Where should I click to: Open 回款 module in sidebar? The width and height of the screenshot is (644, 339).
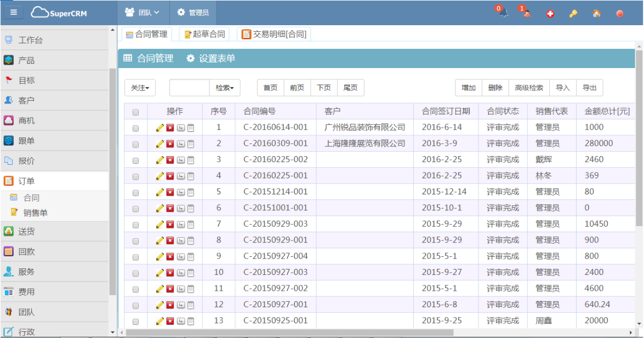55,251
